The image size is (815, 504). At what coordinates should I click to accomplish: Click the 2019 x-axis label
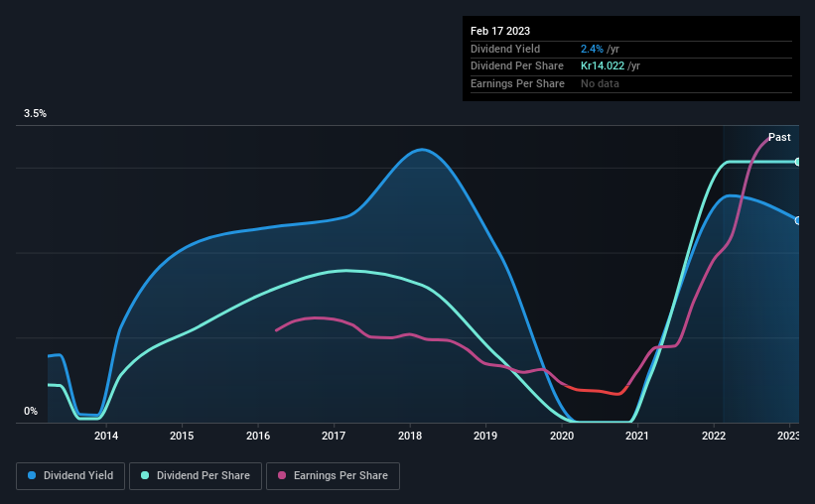pyautogui.click(x=485, y=436)
